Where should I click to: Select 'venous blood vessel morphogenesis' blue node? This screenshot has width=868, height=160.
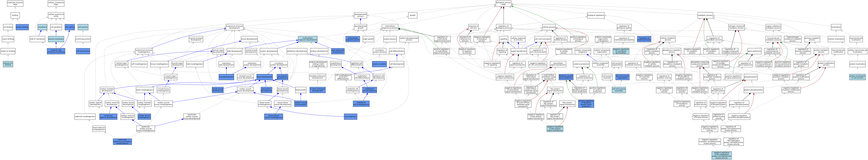[274, 116]
